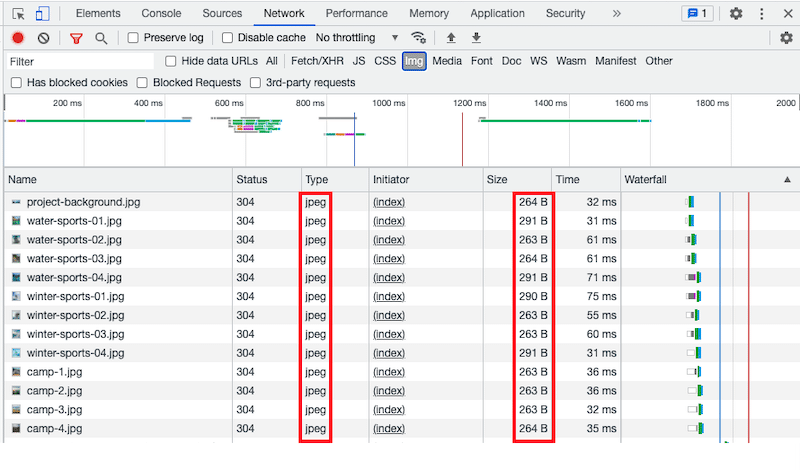800x470 pixels.
Task: Filter by Wasm requests
Action: (x=571, y=61)
